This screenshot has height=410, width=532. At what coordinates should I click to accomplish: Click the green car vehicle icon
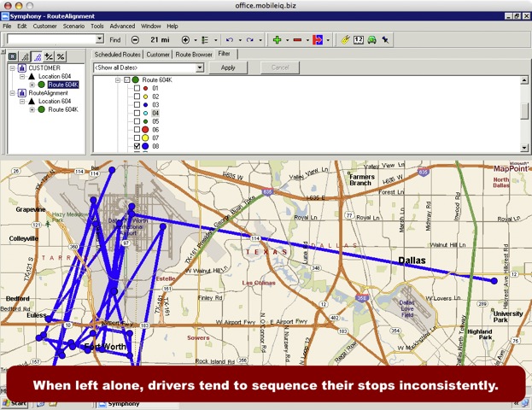[371, 39]
